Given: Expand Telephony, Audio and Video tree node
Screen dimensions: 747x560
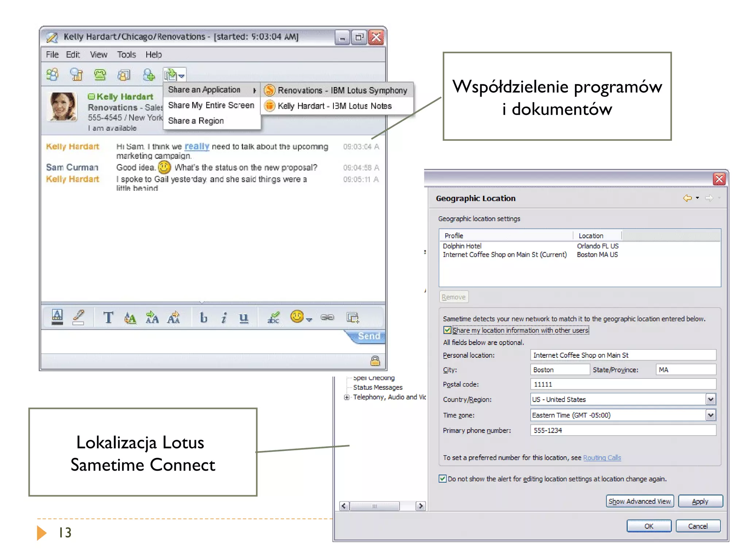Looking at the screenshot, I should 347,397.
